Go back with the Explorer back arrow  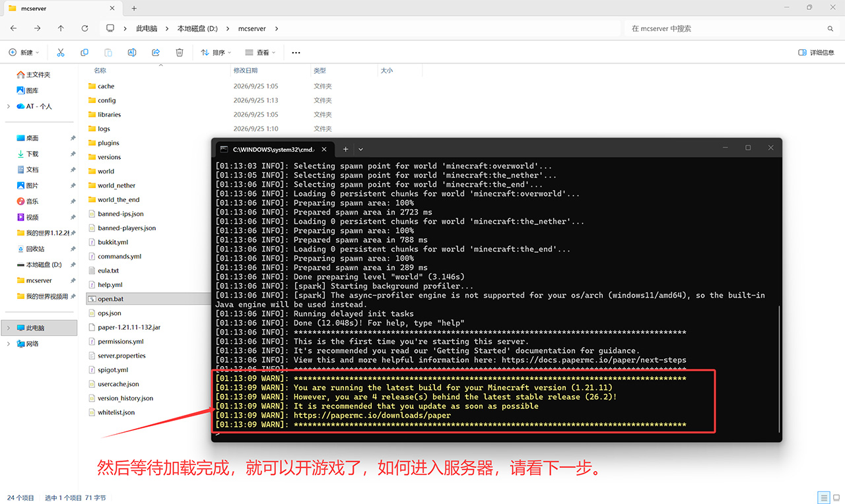(13, 28)
